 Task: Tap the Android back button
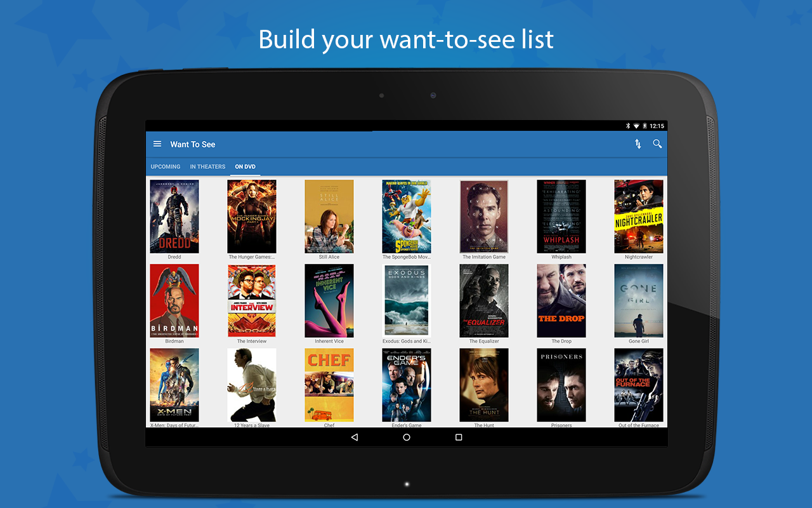click(x=355, y=437)
